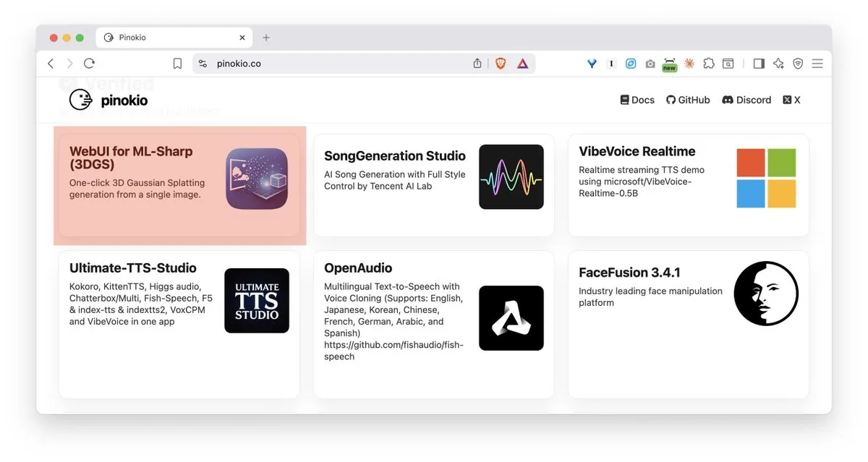868x462 pixels.
Task: Open the Brave hamburger main menu
Action: (x=817, y=64)
